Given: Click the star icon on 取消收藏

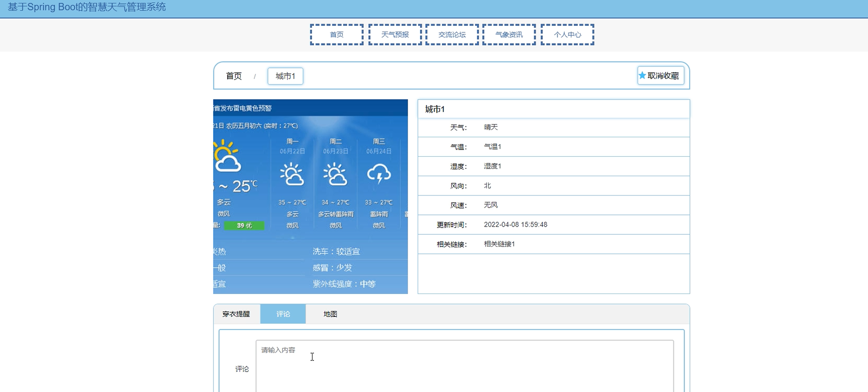Looking at the screenshot, I should tap(642, 76).
